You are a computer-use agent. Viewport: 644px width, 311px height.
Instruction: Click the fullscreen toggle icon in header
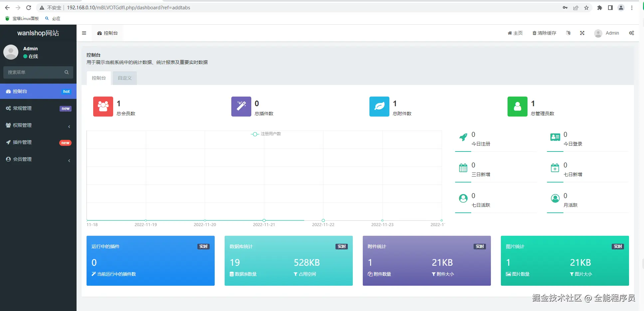pyautogui.click(x=582, y=33)
